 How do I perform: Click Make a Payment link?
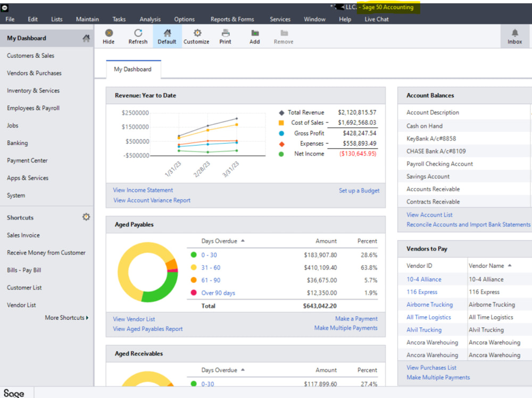(x=356, y=319)
